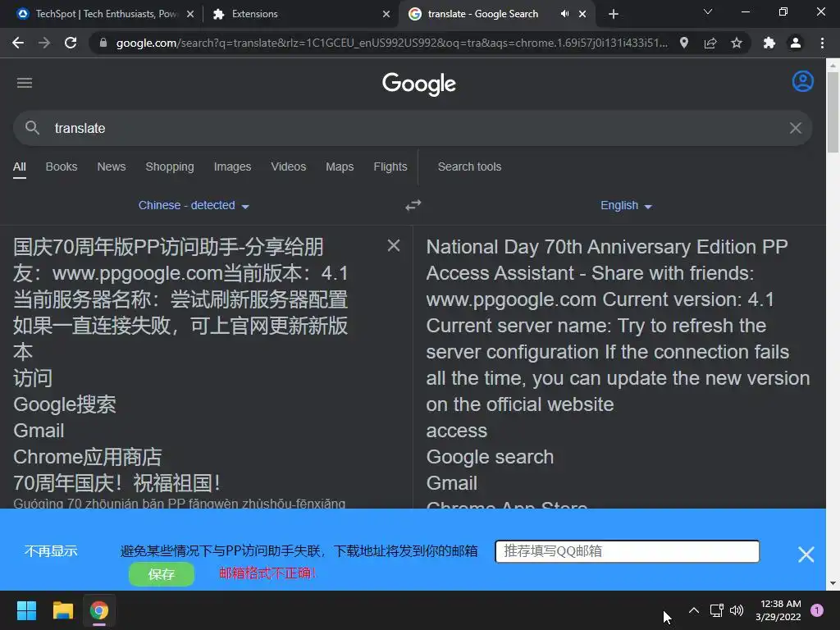This screenshot has height=630, width=840.
Task: Close the blue PP assistant banner
Action: coord(806,554)
